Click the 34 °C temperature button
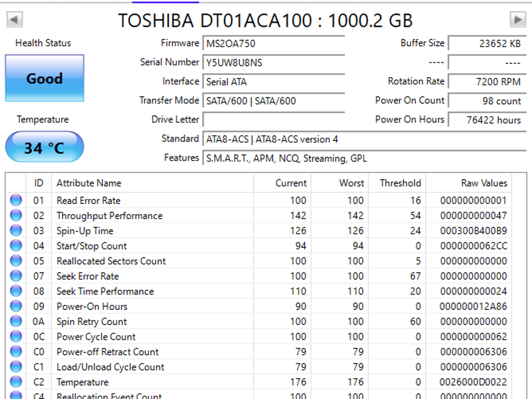This screenshot has height=399, width=532. [44, 147]
